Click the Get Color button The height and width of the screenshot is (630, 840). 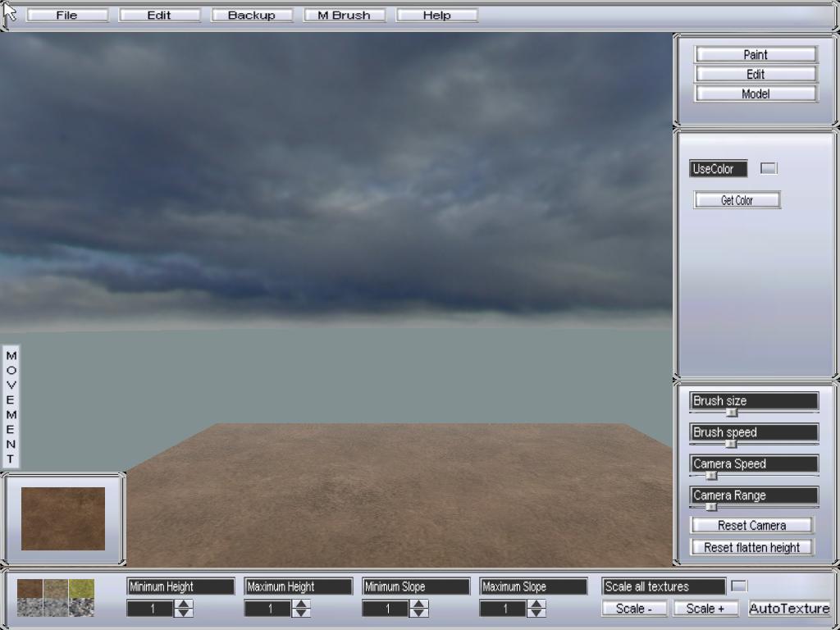point(737,200)
